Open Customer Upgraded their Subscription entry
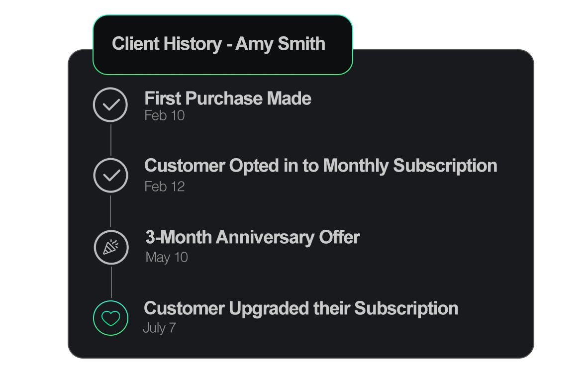This screenshot has height=378, width=588. [301, 309]
